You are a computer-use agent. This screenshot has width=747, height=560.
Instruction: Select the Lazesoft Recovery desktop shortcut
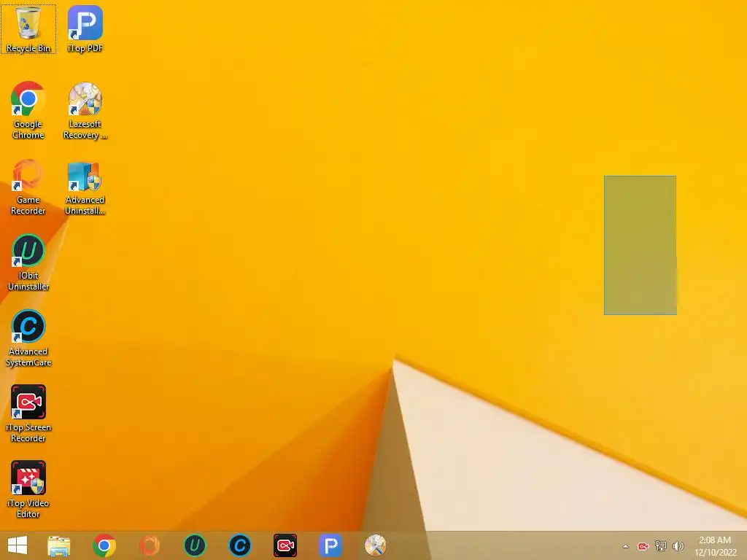(85, 111)
